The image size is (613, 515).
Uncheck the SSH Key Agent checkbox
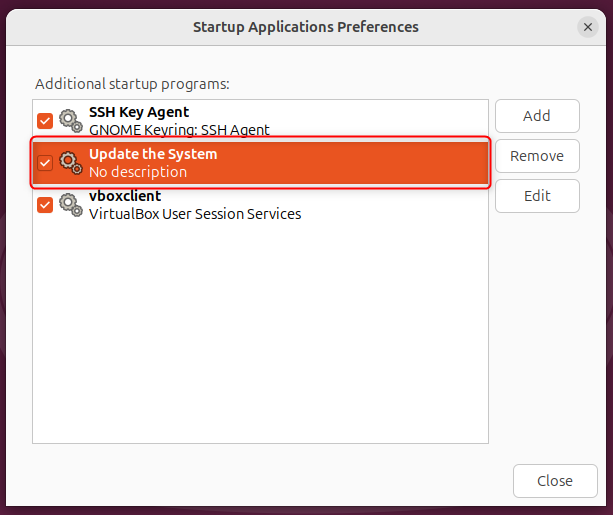pyautogui.click(x=45, y=121)
